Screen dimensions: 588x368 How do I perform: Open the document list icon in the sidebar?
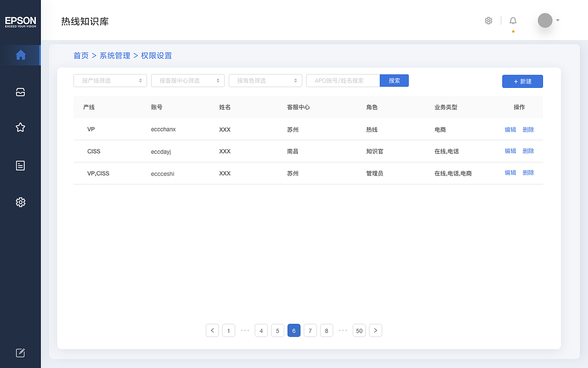pyautogui.click(x=20, y=166)
